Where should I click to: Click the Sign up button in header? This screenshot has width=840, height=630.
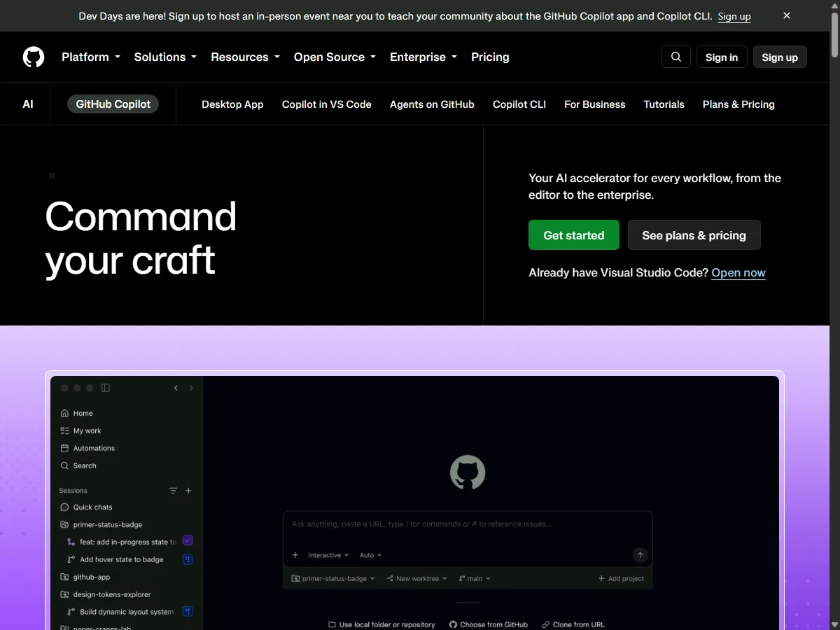[x=780, y=57]
